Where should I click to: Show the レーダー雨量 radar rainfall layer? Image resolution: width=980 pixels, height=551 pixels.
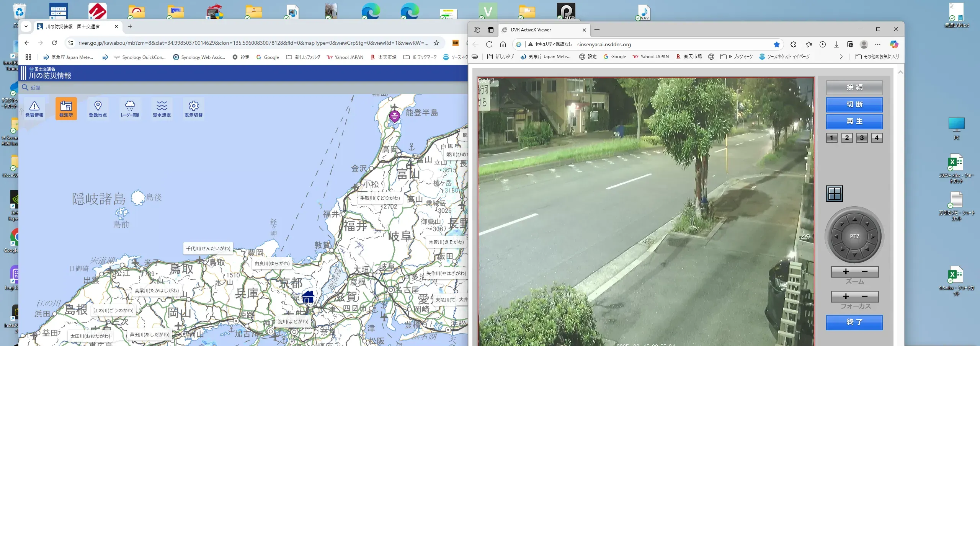coord(130,109)
